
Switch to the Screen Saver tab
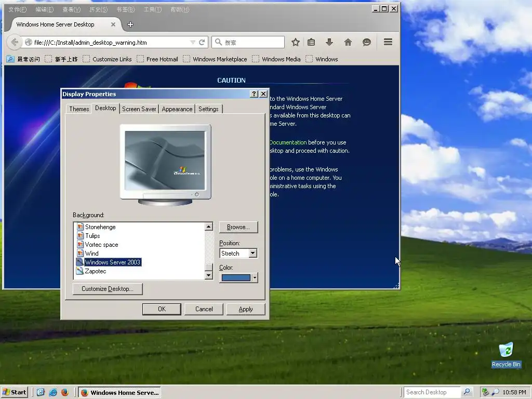click(x=139, y=109)
